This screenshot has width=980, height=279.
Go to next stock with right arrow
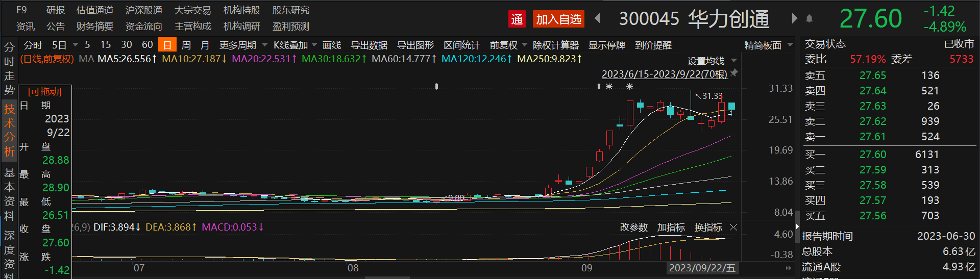(x=794, y=19)
